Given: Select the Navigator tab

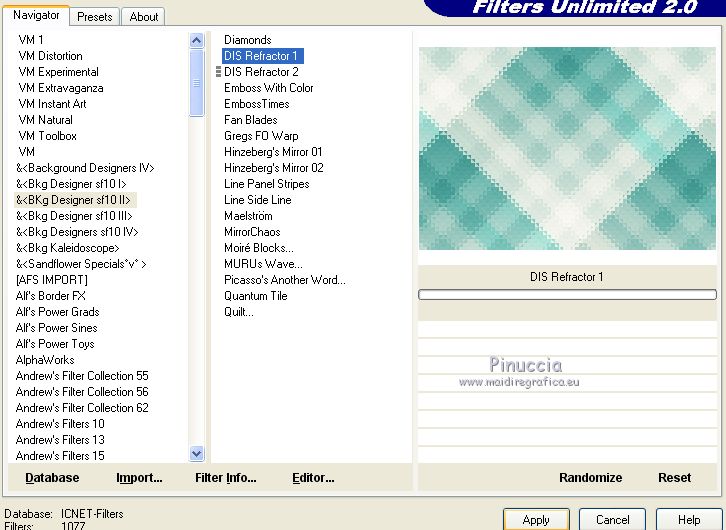Looking at the screenshot, I should pos(36,15).
